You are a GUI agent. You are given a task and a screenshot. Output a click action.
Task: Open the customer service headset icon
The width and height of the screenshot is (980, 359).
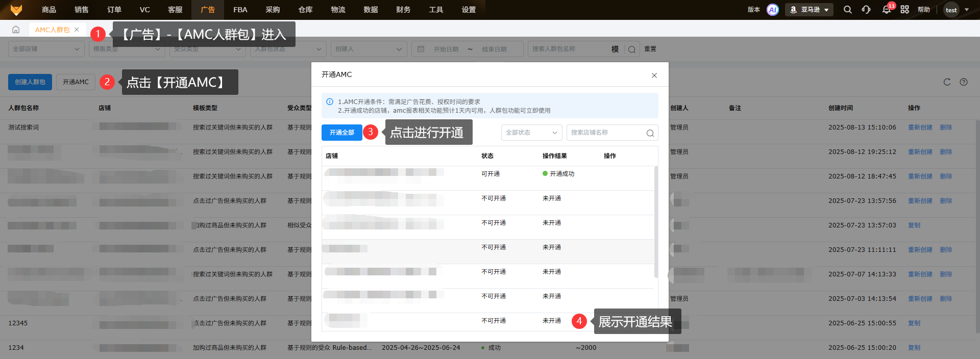[866, 10]
